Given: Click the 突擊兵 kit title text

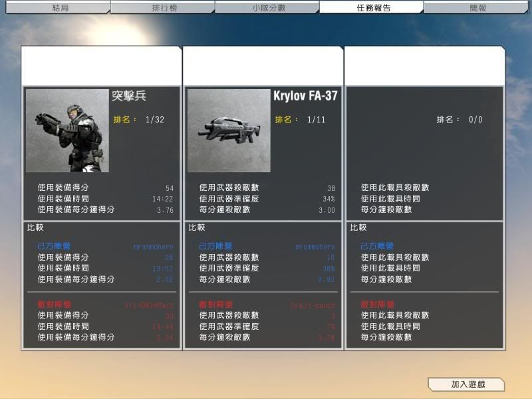Looking at the screenshot, I should coord(129,96).
